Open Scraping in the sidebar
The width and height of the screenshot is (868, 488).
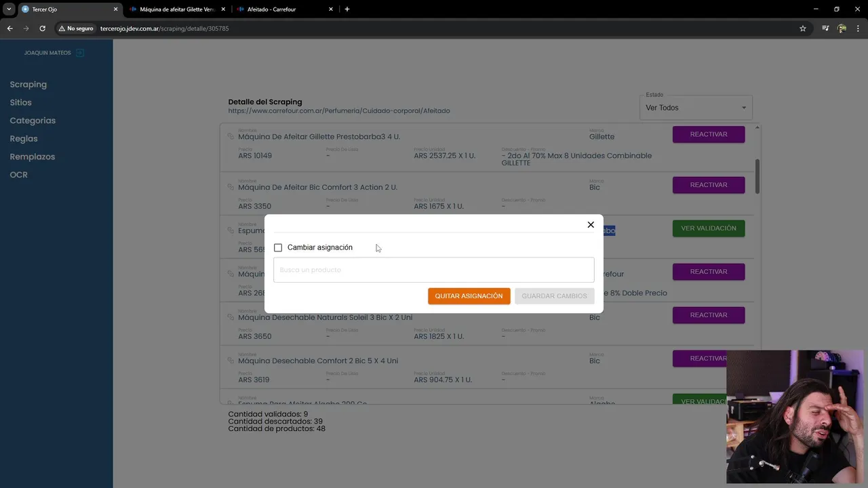point(28,85)
